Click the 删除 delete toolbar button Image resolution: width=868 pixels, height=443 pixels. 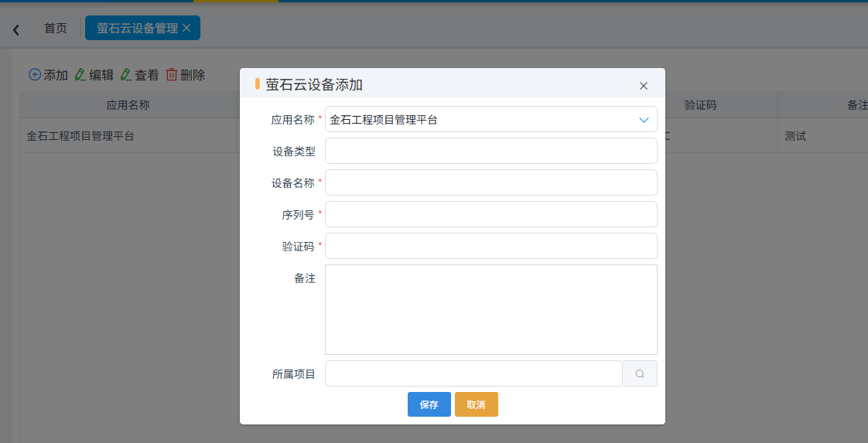pyautogui.click(x=186, y=75)
